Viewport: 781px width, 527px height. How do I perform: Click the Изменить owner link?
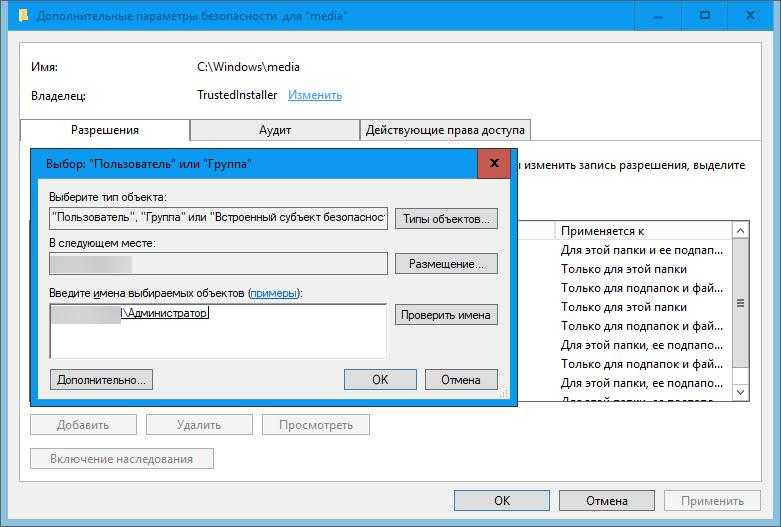click(x=315, y=95)
